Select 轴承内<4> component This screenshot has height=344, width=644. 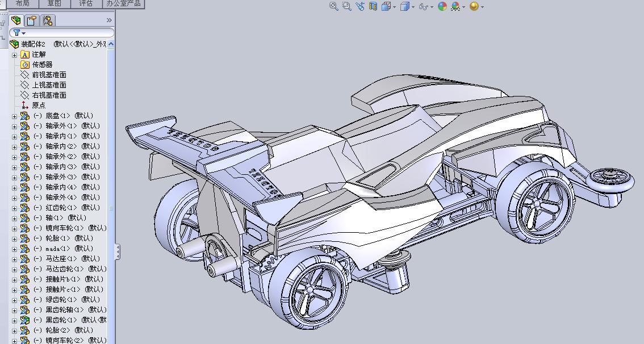pyautogui.click(x=66, y=187)
